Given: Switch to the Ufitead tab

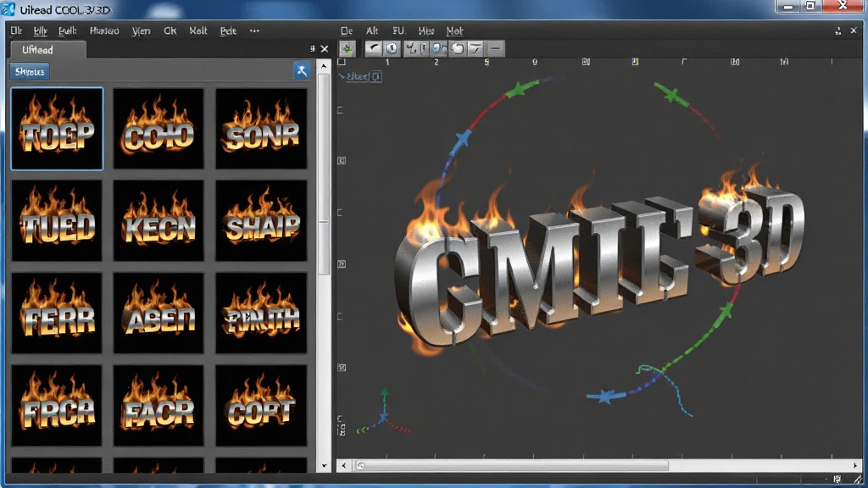Looking at the screenshot, I should [48, 50].
